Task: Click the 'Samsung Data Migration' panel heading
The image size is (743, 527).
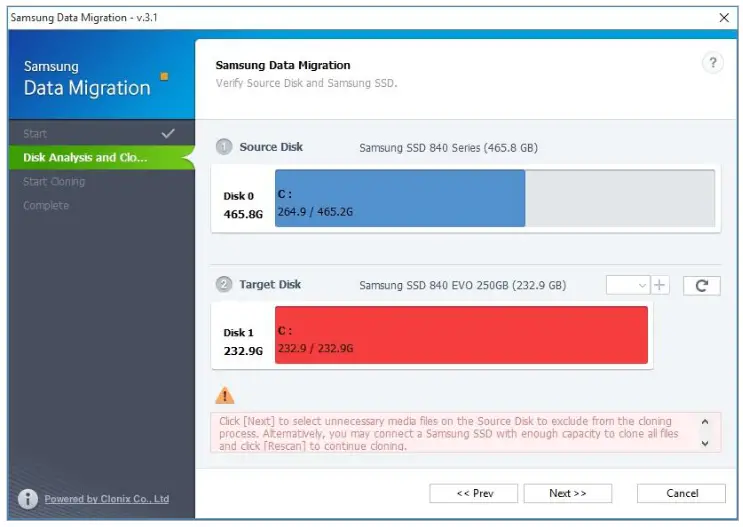Action: pos(283,65)
